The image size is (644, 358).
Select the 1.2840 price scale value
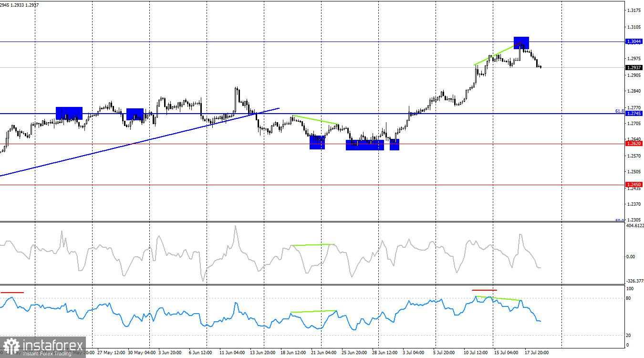[634, 91]
